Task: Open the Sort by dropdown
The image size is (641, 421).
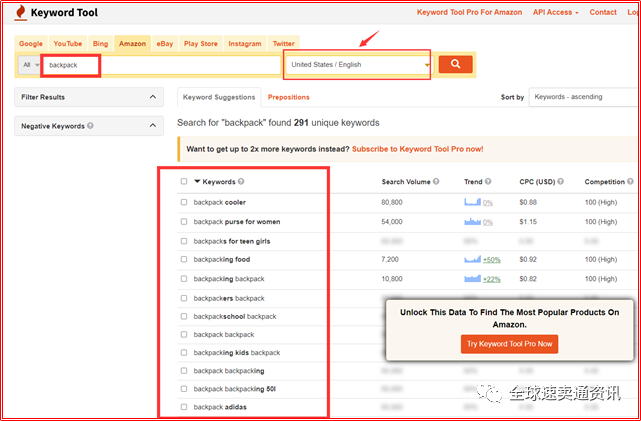Action: click(x=584, y=97)
